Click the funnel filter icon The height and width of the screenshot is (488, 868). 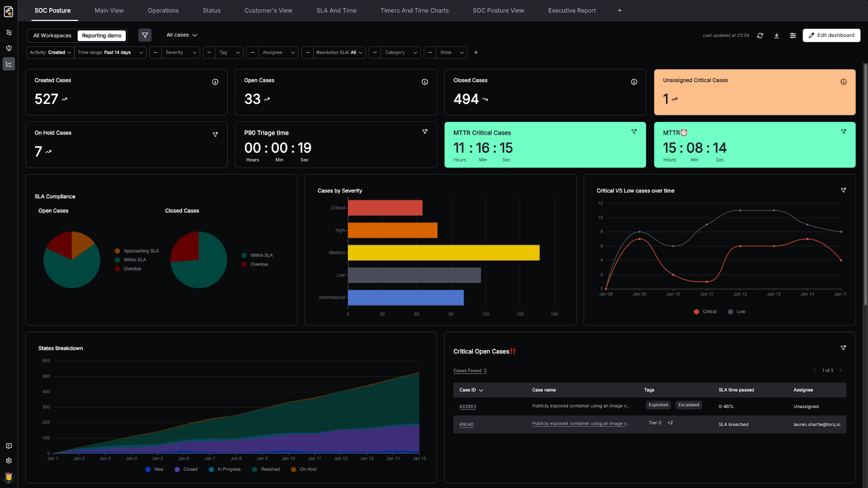click(145, 35)
